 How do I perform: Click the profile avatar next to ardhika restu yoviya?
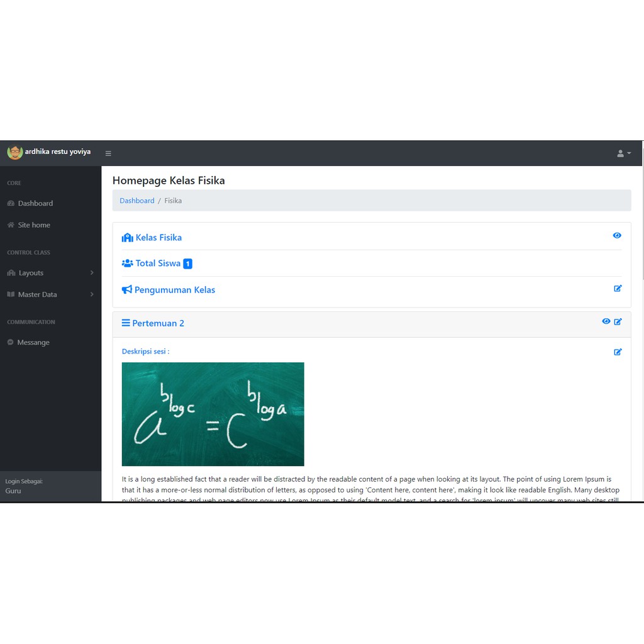(15, 152)
